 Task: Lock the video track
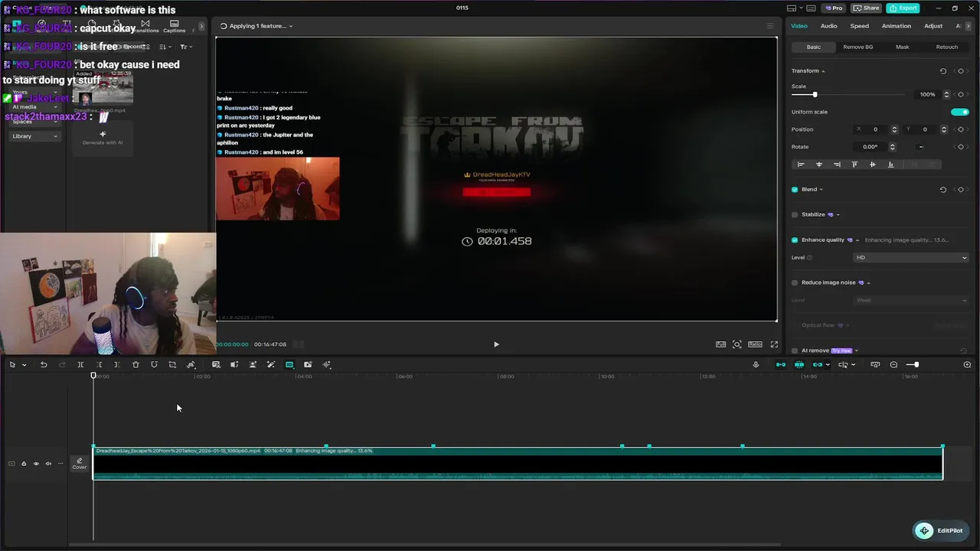[24, 464]
